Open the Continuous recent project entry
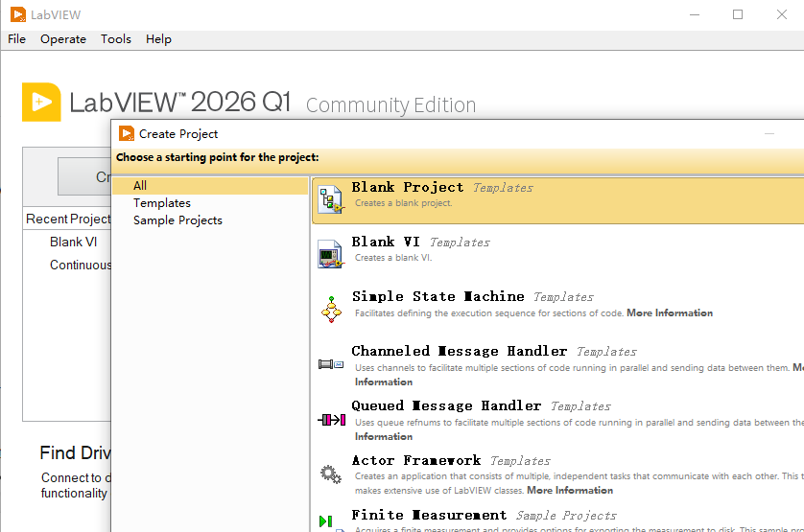This screenshot has height=532, width=804. pyautogui.click(x=81, y=265)
